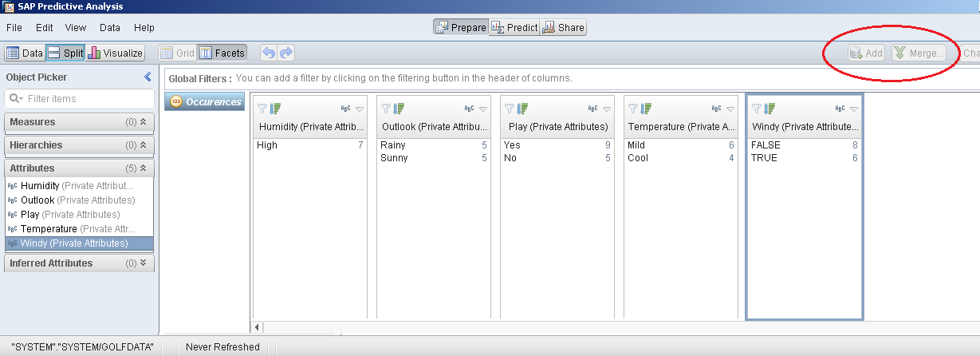Select the FALSE value in Windy facet
This screenshot has width=980, height=356.
pos(805,145)
